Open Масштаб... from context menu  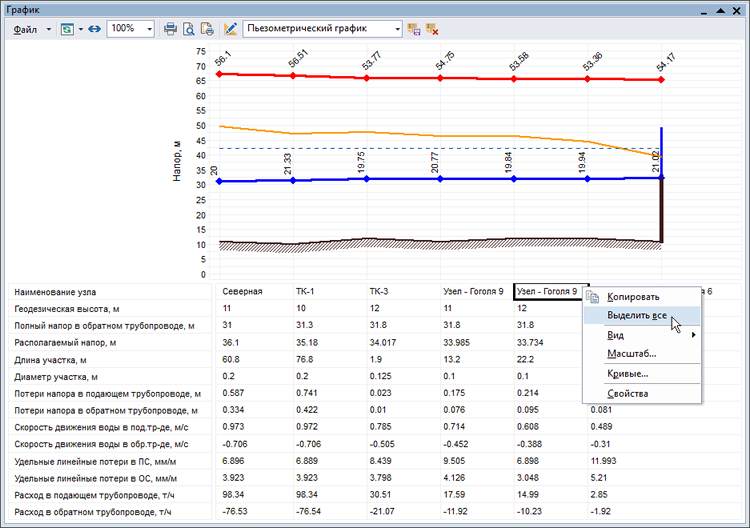(631, 354)
